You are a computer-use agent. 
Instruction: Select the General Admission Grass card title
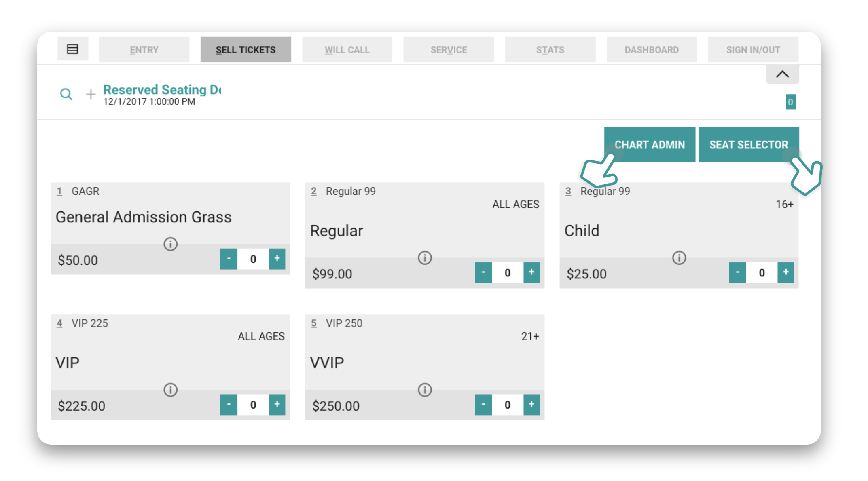click(144, 217)
